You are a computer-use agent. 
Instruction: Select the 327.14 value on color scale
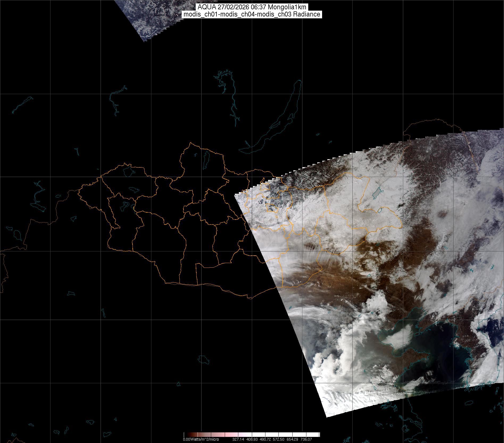[238, 439]
